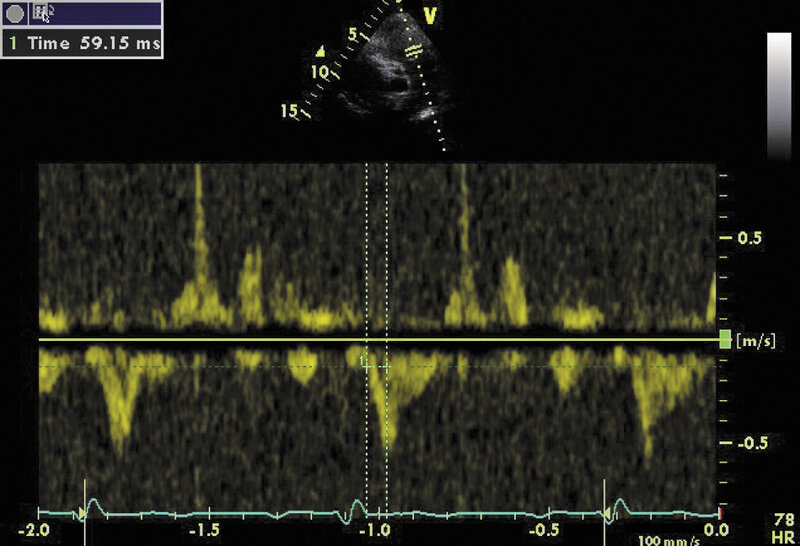This screenshot has height=546, width=800.
Task: Click the -1.0 time axis label
Action: coord(374,531)
